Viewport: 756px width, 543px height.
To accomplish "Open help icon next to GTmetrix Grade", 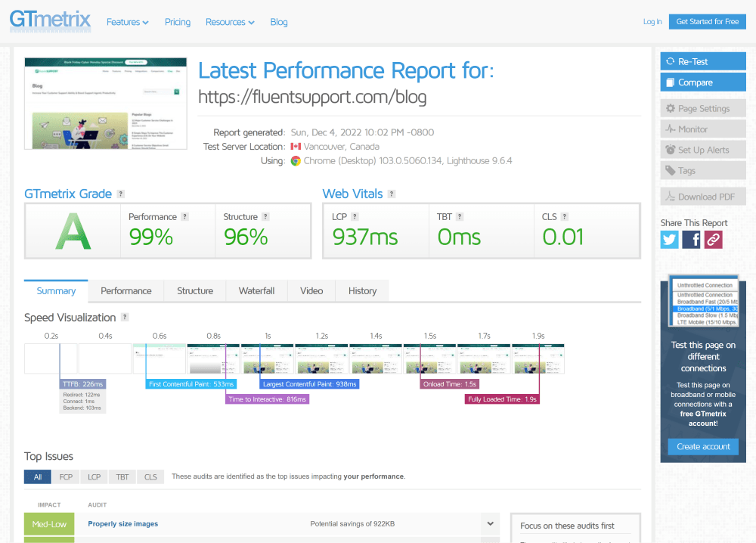I will coord(120,194).
